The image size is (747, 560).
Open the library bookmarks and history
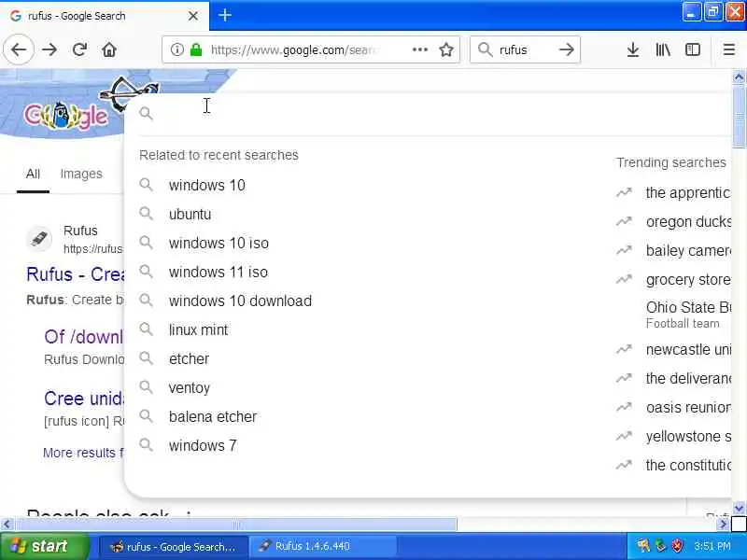tap(663, 49)
